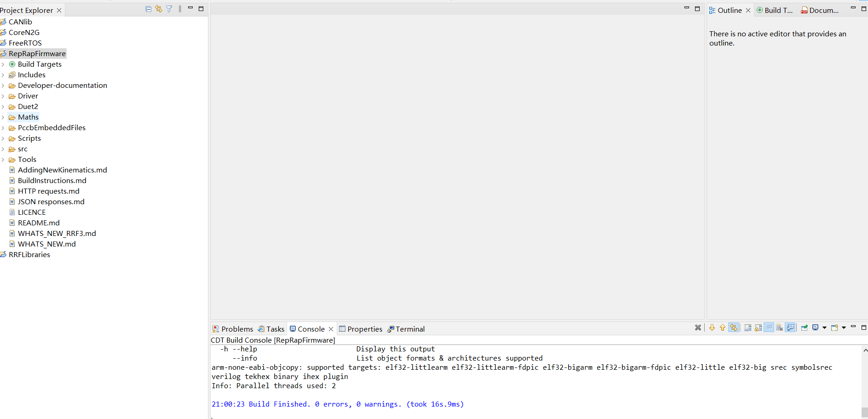Close the Outline tab
This screenshot has width=868, height=419.
tap(748, 10)
